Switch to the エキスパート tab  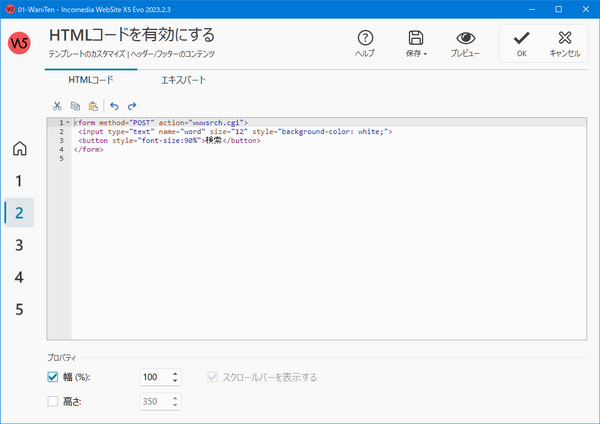[x=183, y=80]
